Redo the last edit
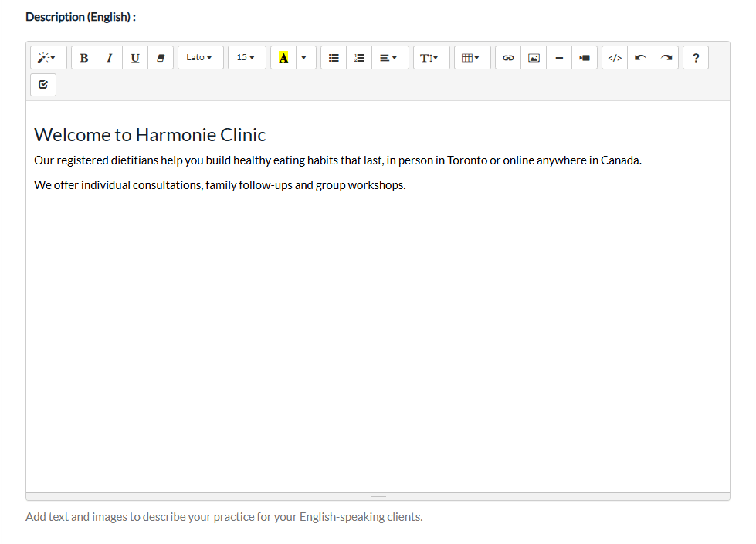The height and width of the screenshot is (544, 756). tap(666, 58)
